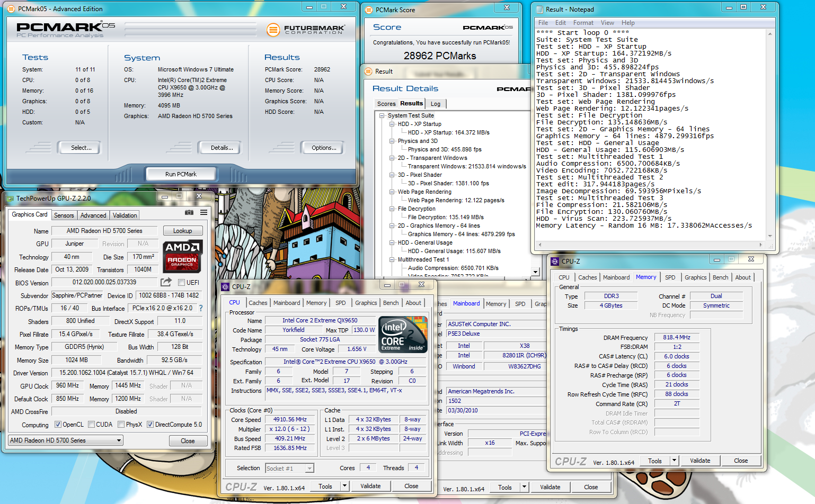Click the DRAM Frequency value 818.4 MHz
This screenshot has height=504, width=815.
coord(677,337)
